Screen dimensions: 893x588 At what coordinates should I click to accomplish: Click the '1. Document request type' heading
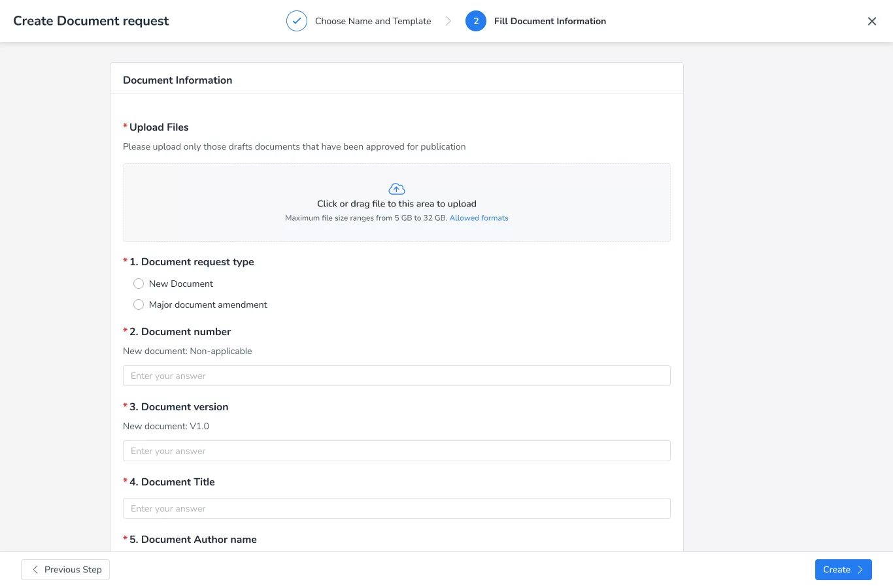coord(192,262)
